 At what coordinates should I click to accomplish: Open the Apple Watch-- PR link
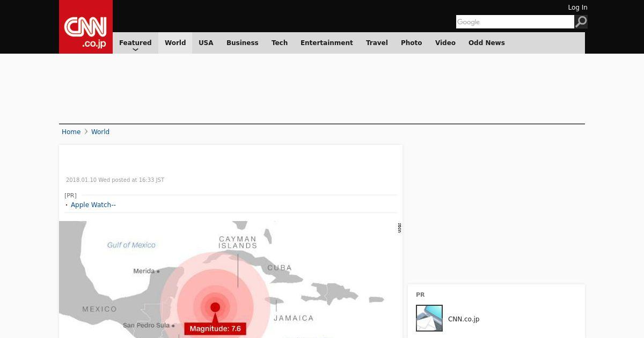[x=93, y=205]
